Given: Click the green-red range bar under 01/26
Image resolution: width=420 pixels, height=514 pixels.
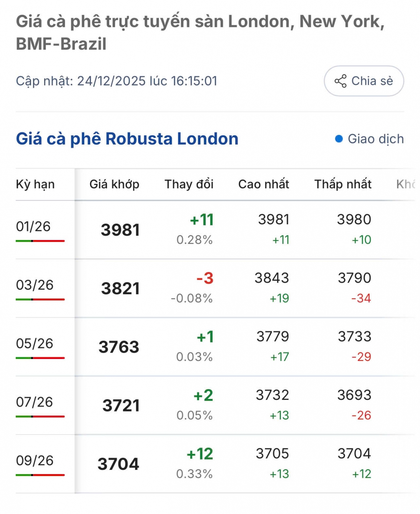Looking at the screenshot, I should click(x=40, y=241).
